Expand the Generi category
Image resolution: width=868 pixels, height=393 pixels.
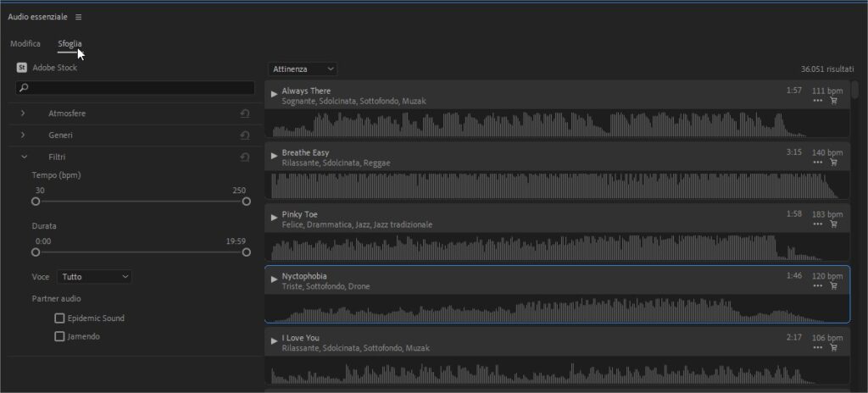pyautogui.click(x=23, y=135)
